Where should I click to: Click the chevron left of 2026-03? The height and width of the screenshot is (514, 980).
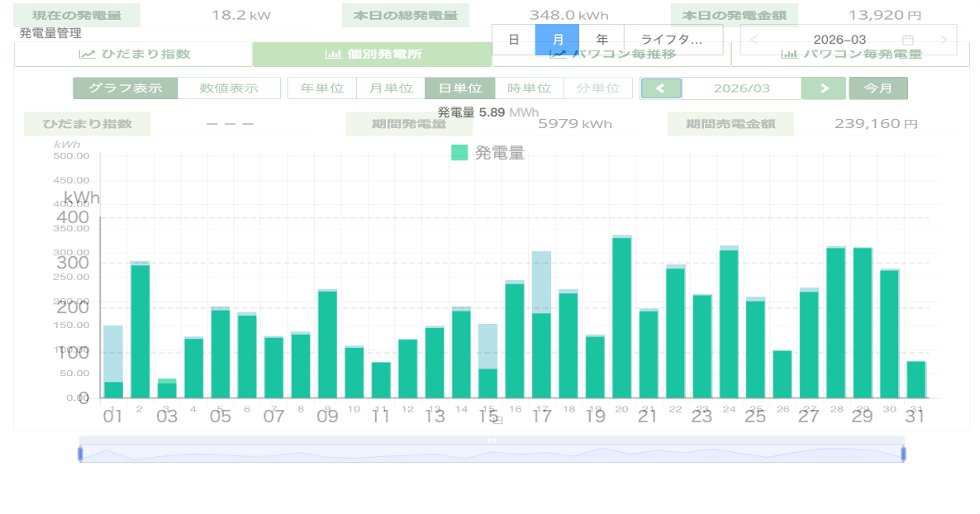[x=754, y=40]
